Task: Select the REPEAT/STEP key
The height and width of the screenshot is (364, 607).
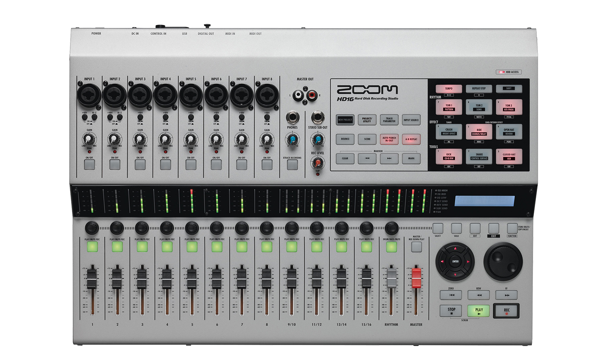Action: tap(479, 89)
